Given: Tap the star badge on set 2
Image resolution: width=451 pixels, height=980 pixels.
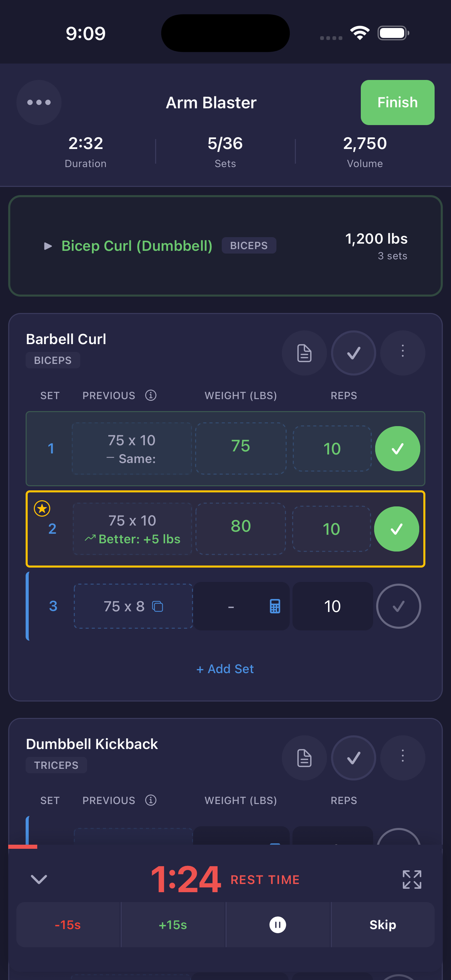Looking at the screenshot, I should pyautogui.click(x=42, y=508).
